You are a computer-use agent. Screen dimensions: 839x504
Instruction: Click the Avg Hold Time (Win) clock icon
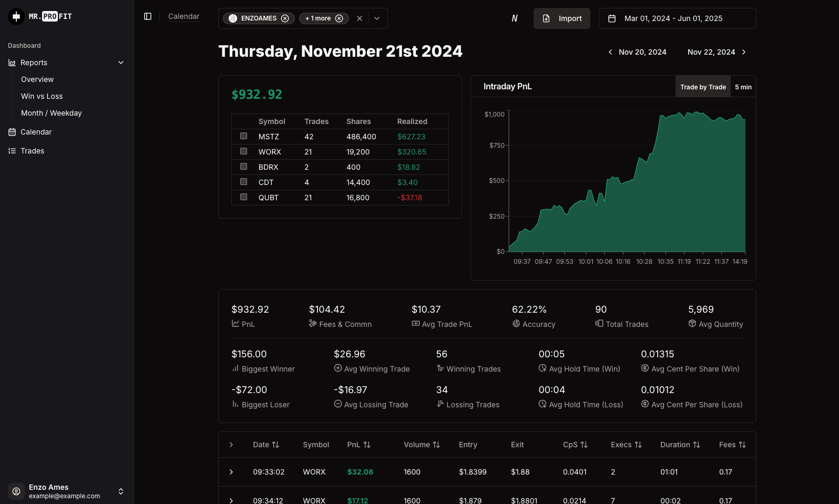click(543, 368)
